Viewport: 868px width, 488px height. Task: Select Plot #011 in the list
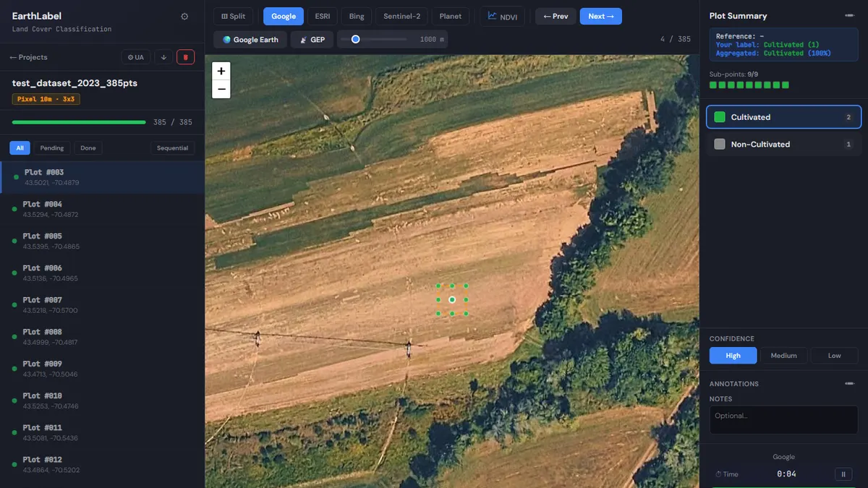[x=102, y=432]
